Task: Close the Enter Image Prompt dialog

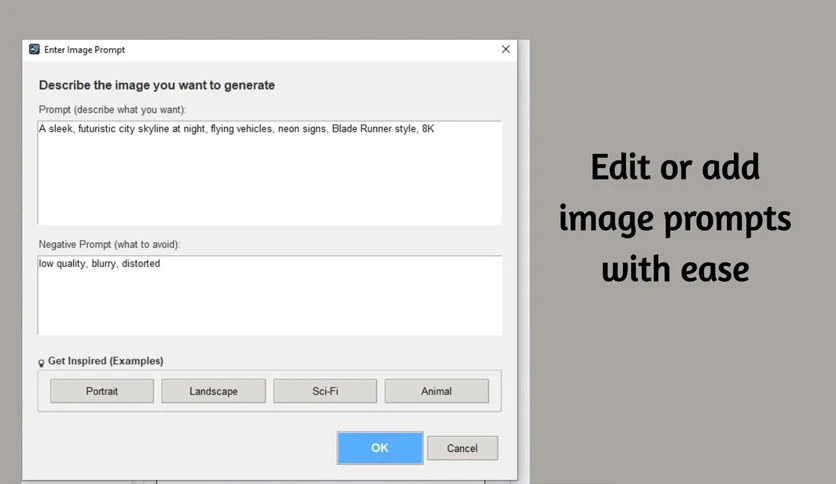Action: pos(505,49)
